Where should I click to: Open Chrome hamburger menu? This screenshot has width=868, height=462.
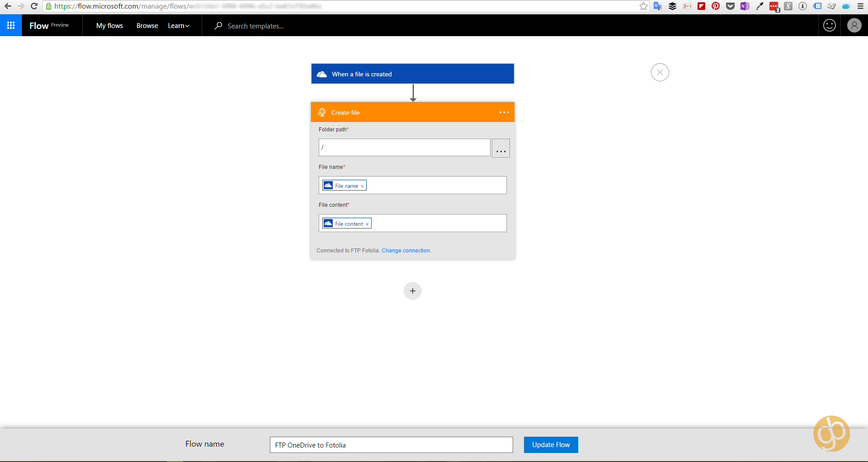860,6
